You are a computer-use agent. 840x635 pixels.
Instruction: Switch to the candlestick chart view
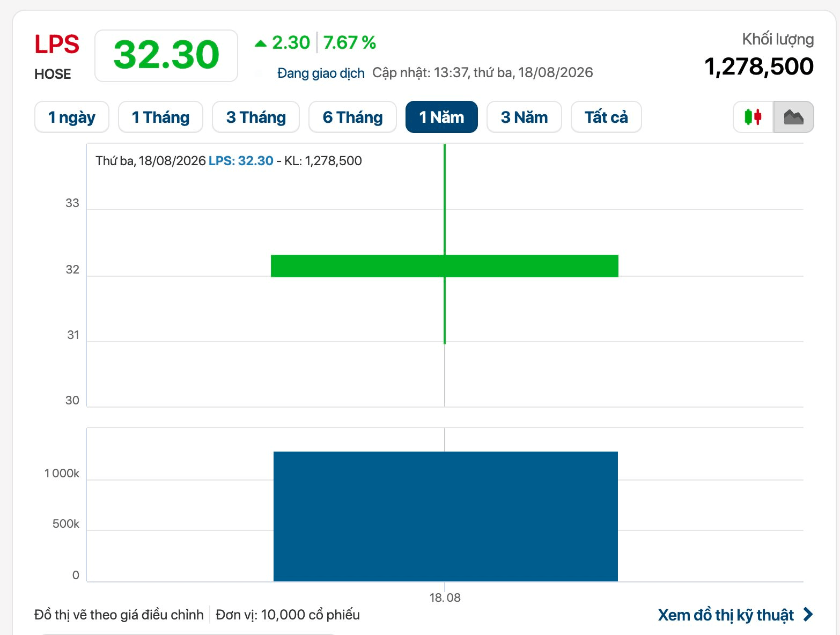point(753,117)
